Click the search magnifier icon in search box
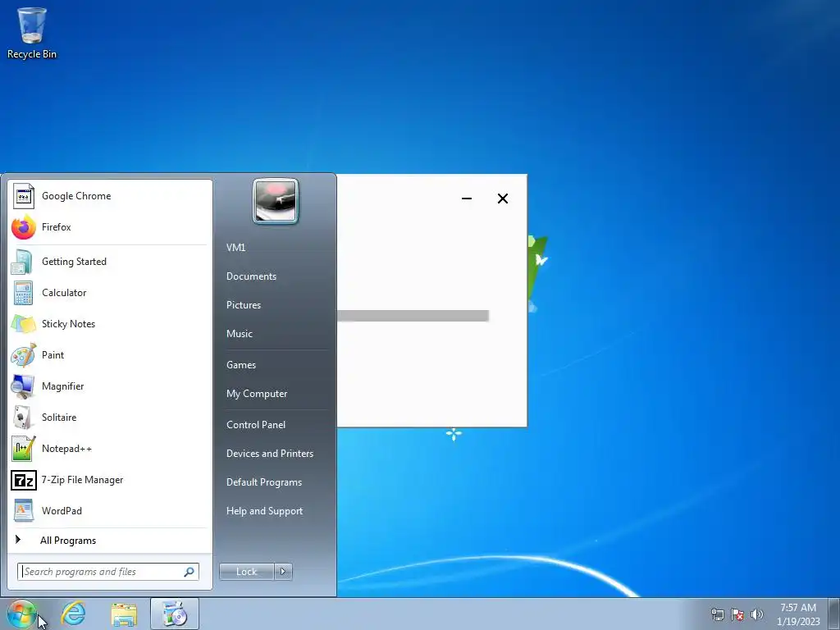Image resolution: width=840 pixels, height=630 pixels. tap(189, 572)
